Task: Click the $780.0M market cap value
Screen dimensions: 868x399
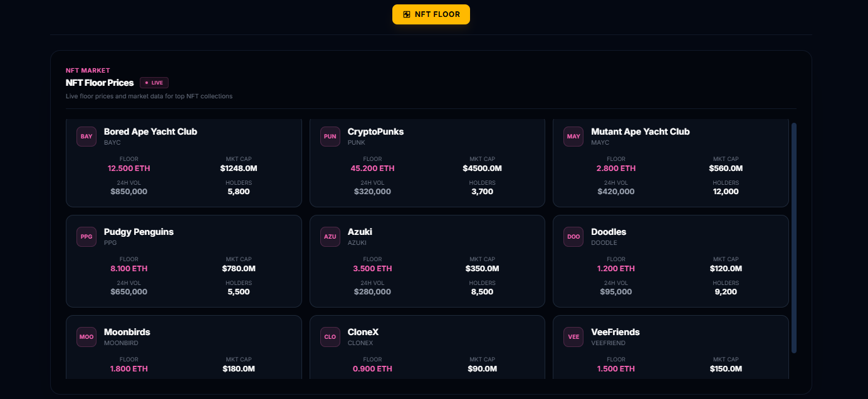Action: tap(239, 269)
